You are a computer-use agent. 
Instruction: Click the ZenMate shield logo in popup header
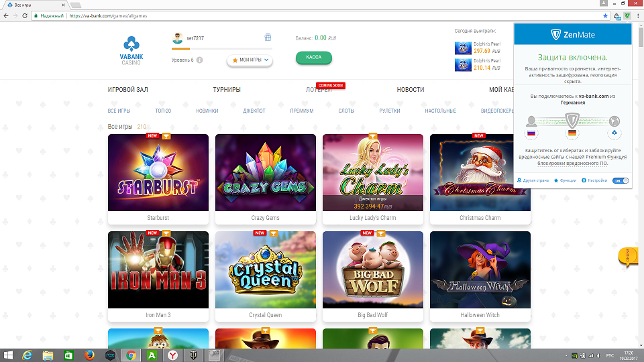[x=555, y=34]
